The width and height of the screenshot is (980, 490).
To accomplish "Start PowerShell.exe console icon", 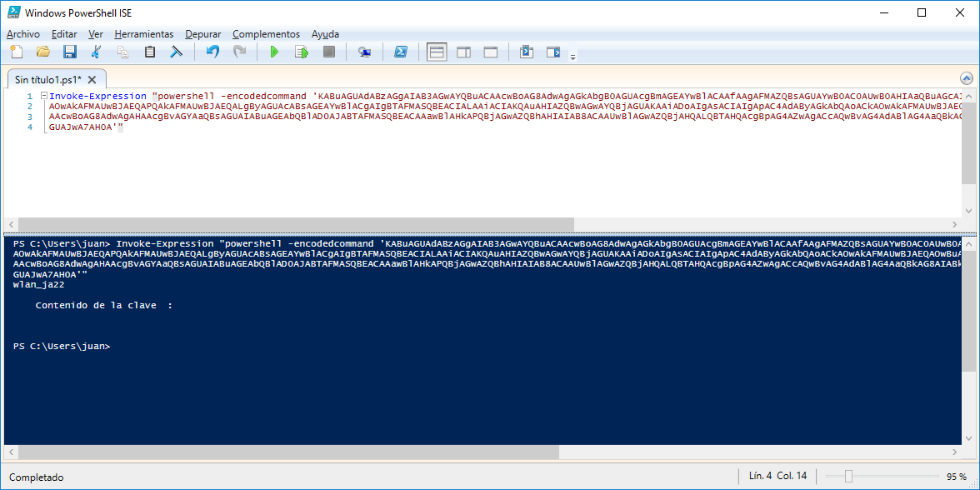I will tap(401, 52).
